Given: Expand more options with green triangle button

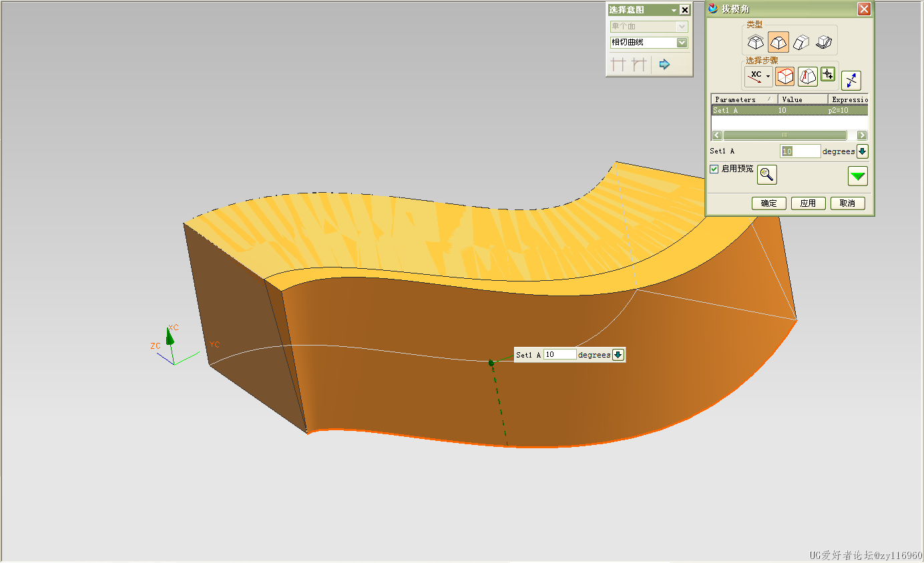Looking at the screenshot, I should pyautogui.click(x=858, y=176).
